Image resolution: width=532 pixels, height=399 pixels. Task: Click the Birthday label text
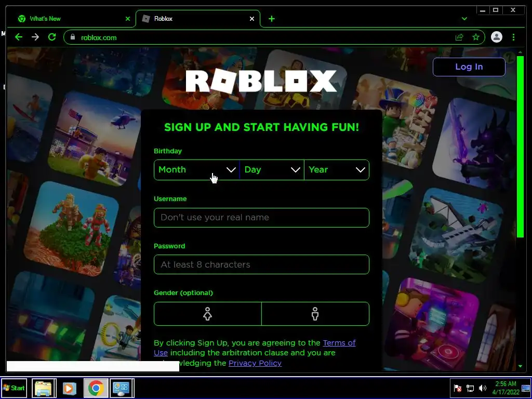click(168, 151)
